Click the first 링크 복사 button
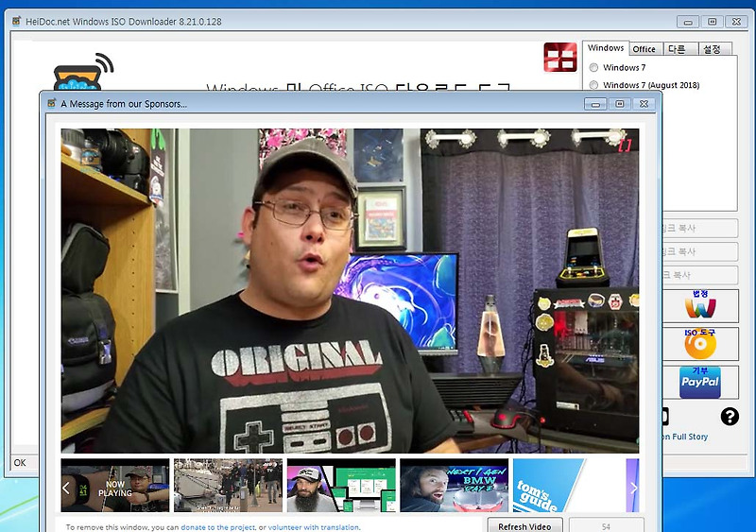756x532 pixels. tap(700, 228)
